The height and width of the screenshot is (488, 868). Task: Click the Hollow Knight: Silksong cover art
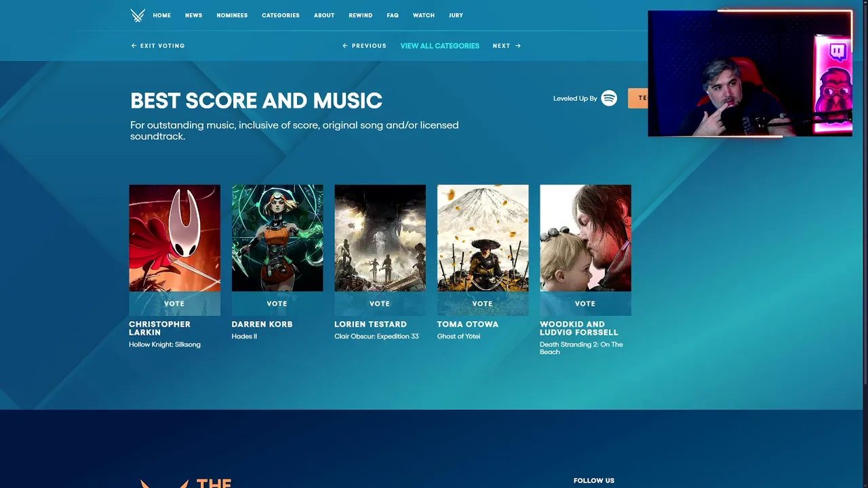174,238
